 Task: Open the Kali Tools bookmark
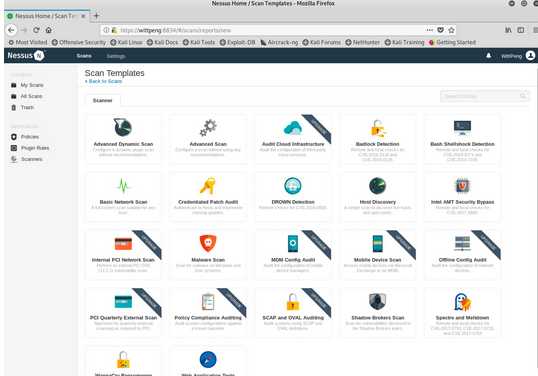click(199, 43)
